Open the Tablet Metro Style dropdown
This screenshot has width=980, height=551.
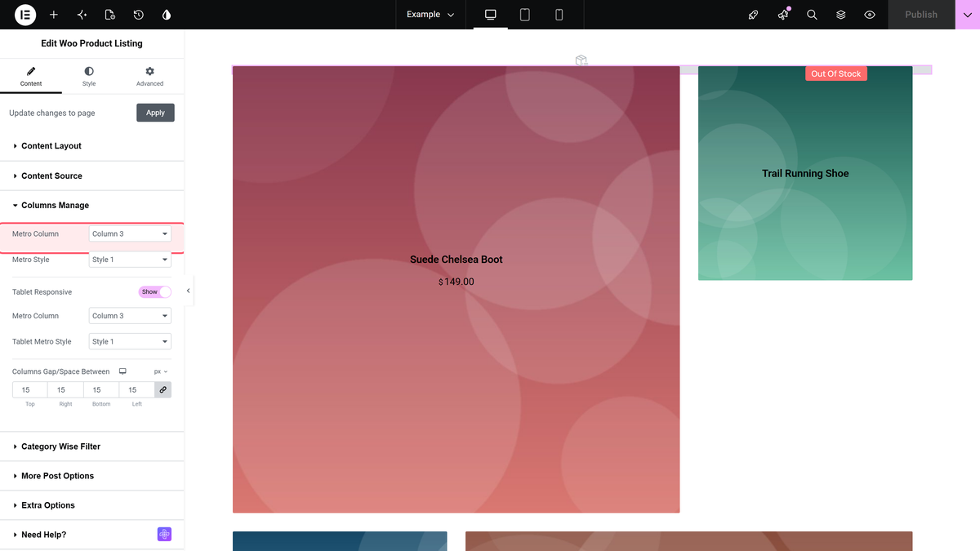(130, 342)
